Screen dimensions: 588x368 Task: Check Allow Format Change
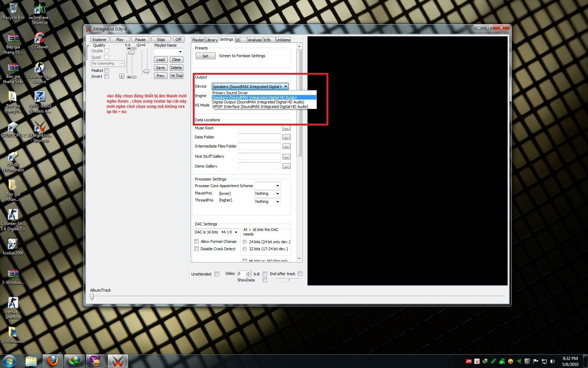click(197, 241)
